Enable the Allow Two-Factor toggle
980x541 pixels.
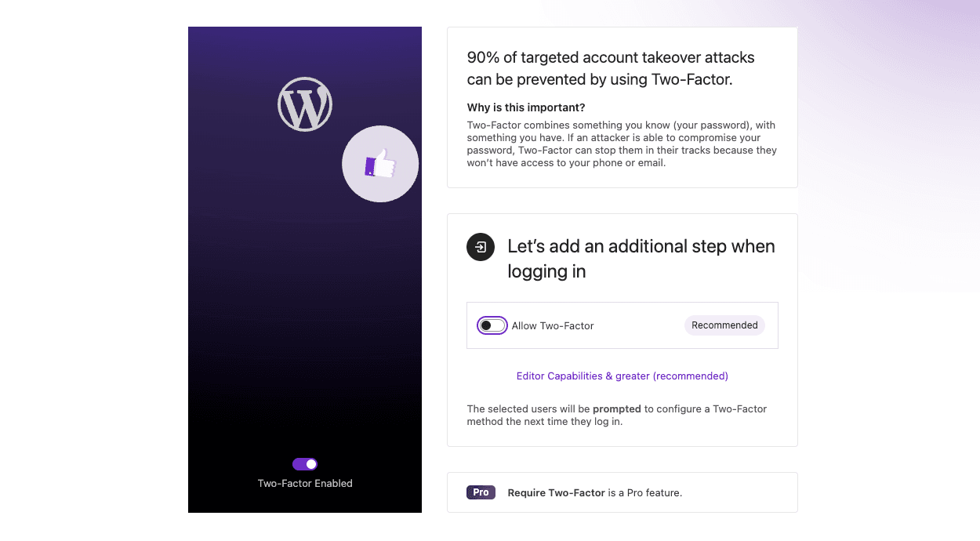pos(492,325)
